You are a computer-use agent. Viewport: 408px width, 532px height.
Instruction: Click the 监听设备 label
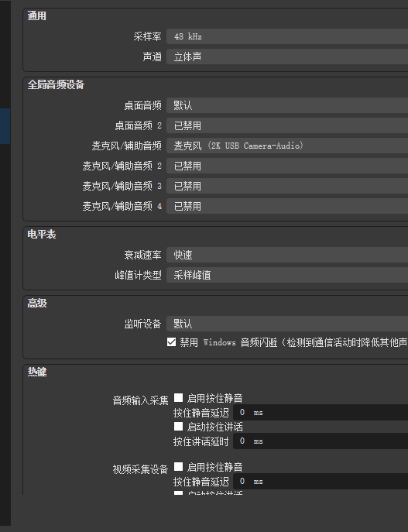tap(142, 324)
